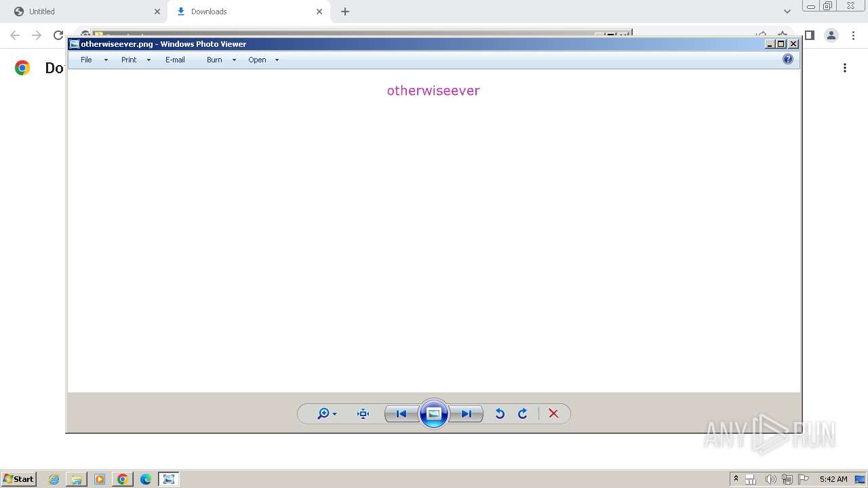Show hidden system tray icons
Image resolution: width=868 pixels, height=488 pixels.
click(x=736, y=479)
